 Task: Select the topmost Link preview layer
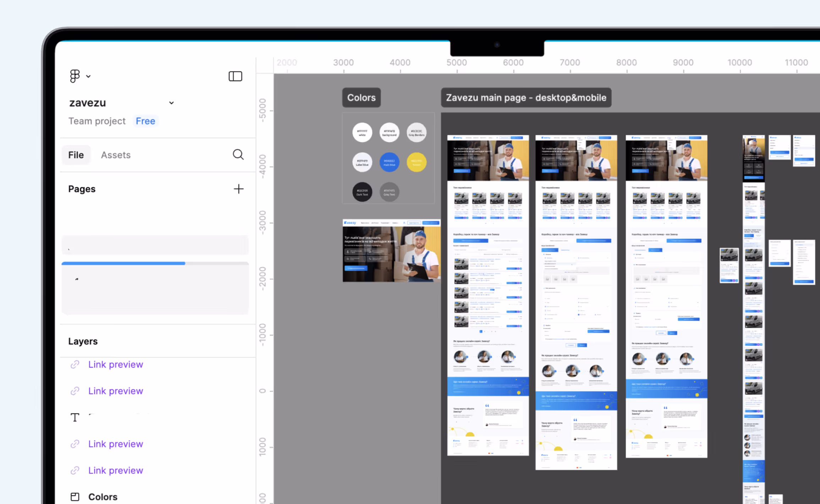[116, 365]
